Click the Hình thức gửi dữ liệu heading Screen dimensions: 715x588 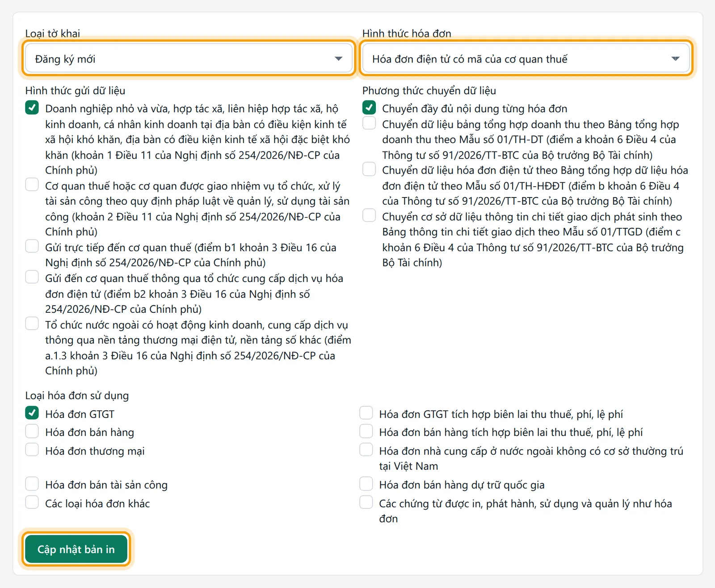[75, 91]
